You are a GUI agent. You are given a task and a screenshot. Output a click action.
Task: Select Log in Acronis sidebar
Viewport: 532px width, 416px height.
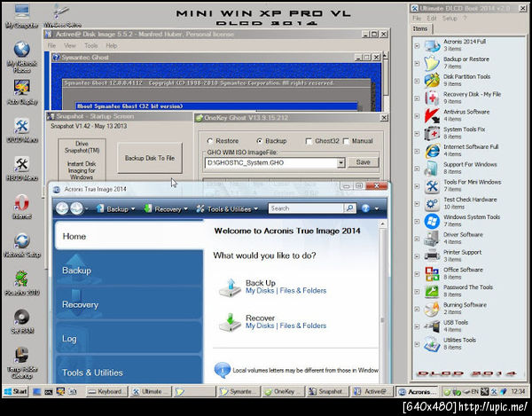click(129, 338)
